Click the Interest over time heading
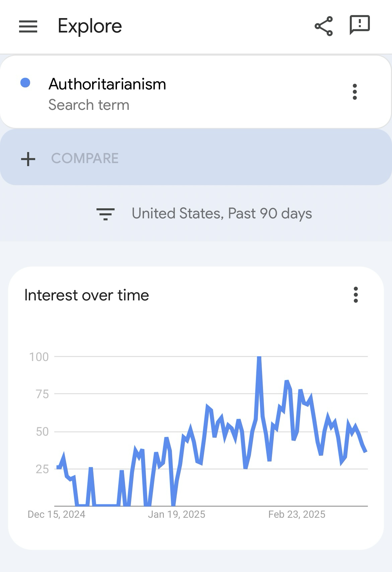Viewport: 392px width, 572px height. click(87, 295)
